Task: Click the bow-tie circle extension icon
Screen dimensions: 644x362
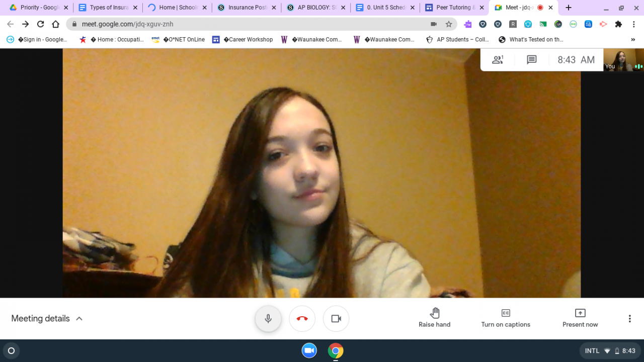Action: [573, 24]
